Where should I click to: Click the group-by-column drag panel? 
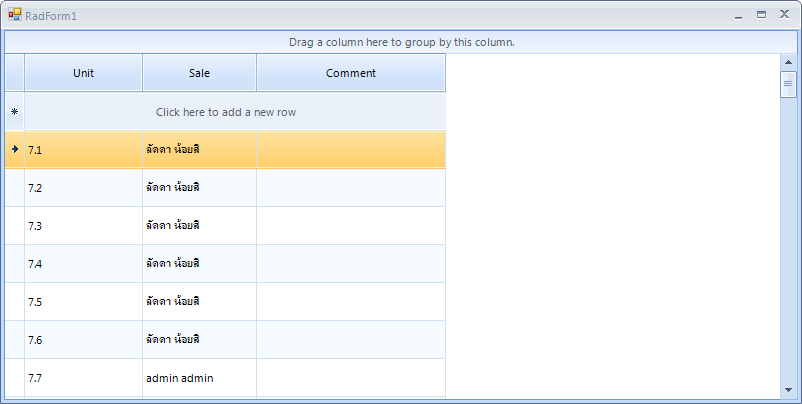[401, 42]
